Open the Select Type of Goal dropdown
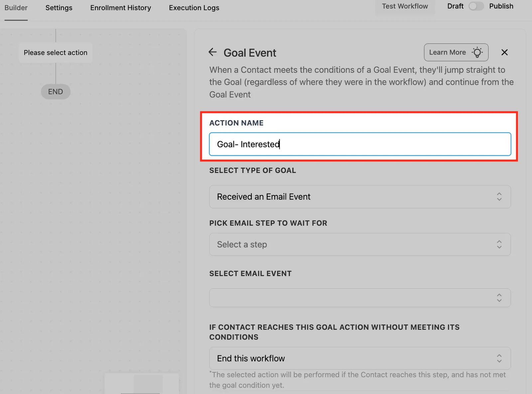This screenshot has width=532, height=394. coord(360,197)
